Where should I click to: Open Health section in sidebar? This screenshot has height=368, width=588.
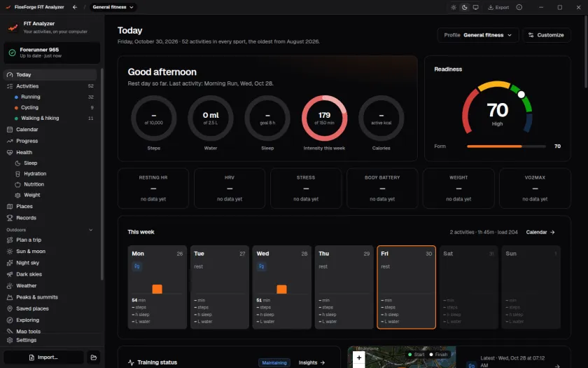(50, 153)
